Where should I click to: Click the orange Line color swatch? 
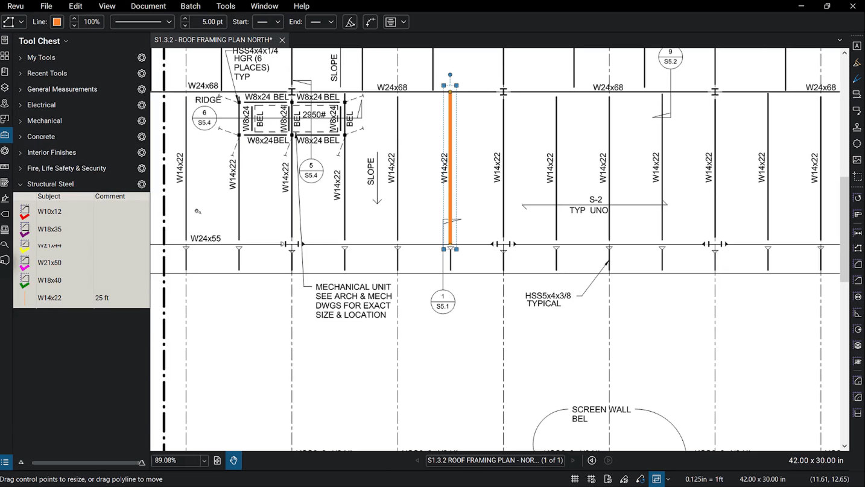[57, 22]
